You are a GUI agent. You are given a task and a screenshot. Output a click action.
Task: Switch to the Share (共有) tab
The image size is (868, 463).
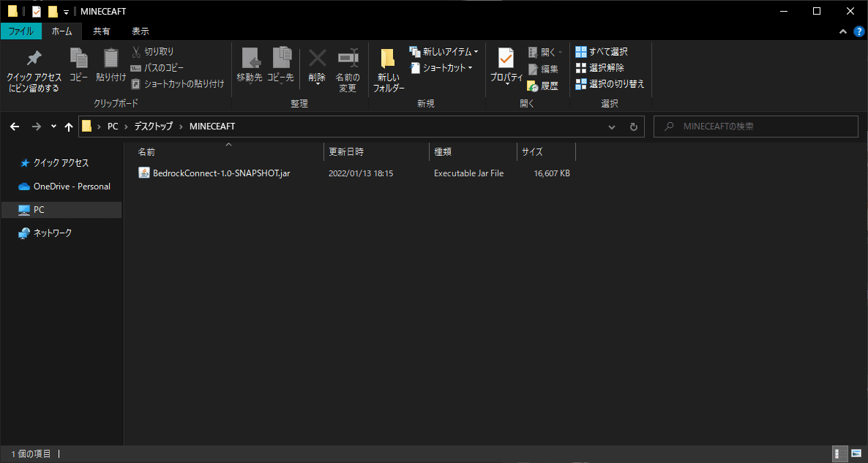pyautogui.click(x=101, y=31)
